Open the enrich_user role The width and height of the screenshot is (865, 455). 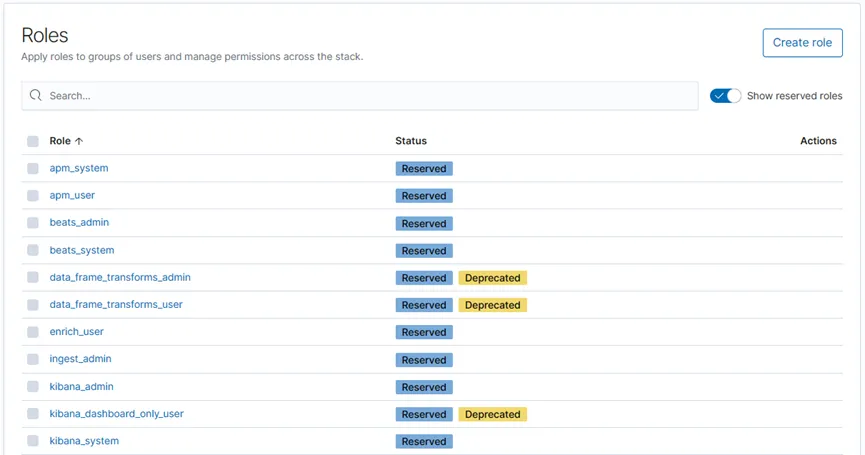point(77,331)
